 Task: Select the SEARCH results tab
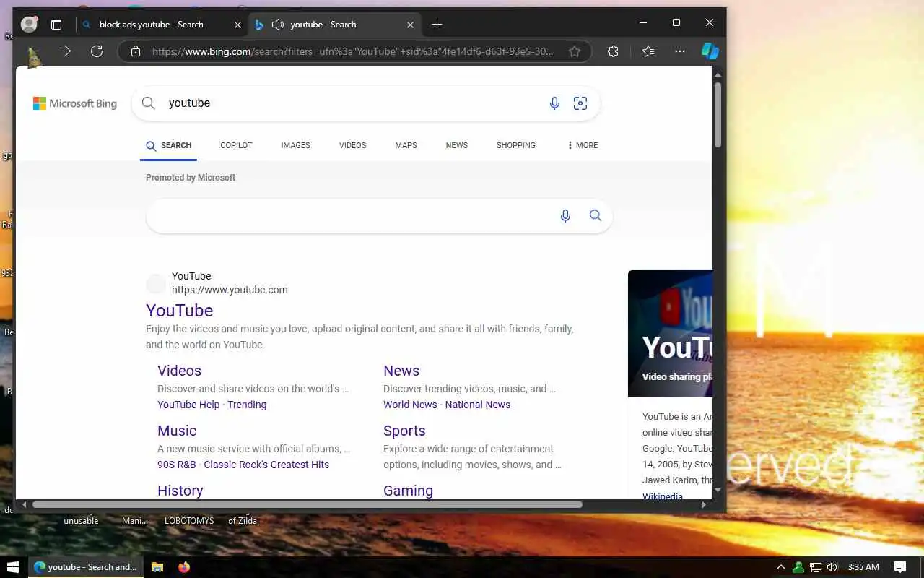click(x=169, y=145)
